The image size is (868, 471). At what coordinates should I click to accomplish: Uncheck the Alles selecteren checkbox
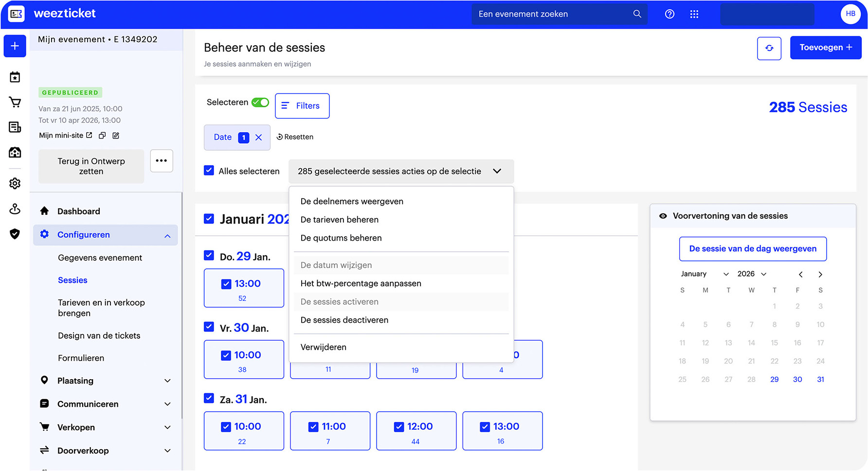click(209, 171)
